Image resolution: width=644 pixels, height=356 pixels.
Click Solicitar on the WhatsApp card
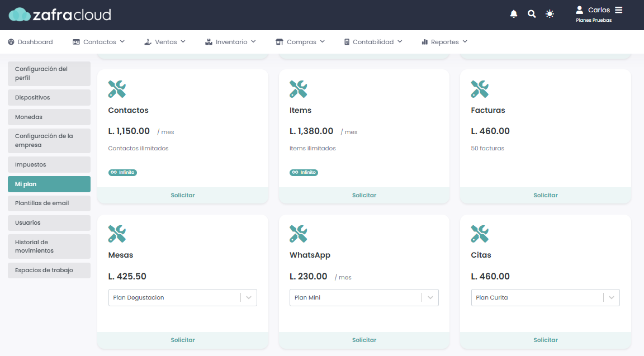coord(364,340)
